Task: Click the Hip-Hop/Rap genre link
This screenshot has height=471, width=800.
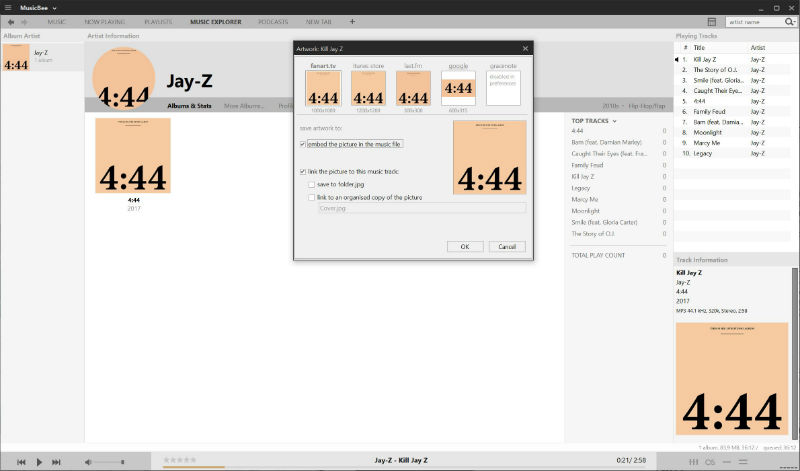Action: tap(646, 106)
